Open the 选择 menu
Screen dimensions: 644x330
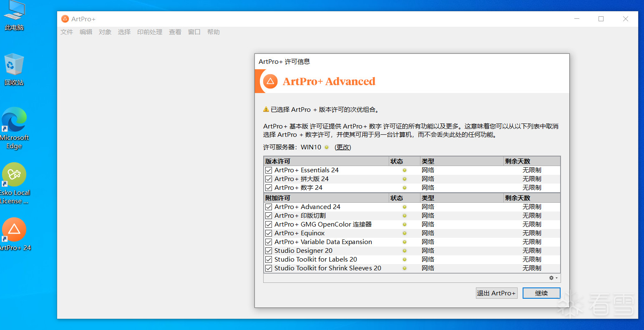124,32
